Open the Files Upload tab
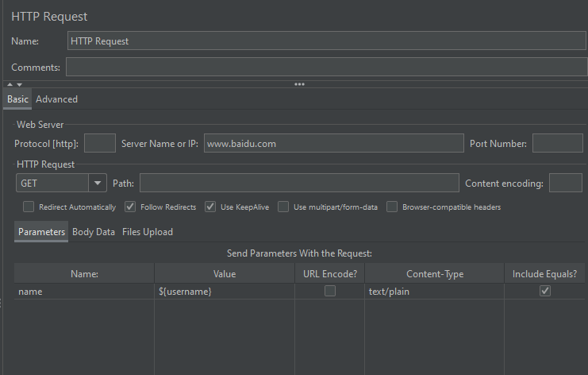This screenshot has height=375, width=588. [148, 232]
